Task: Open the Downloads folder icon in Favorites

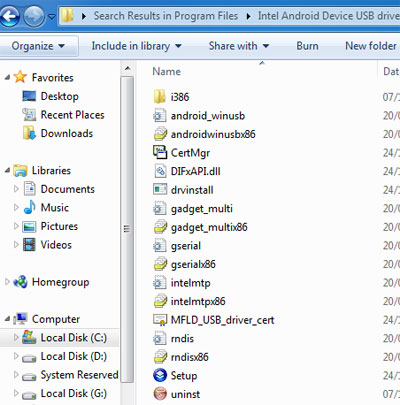Action: coord(29,133)
